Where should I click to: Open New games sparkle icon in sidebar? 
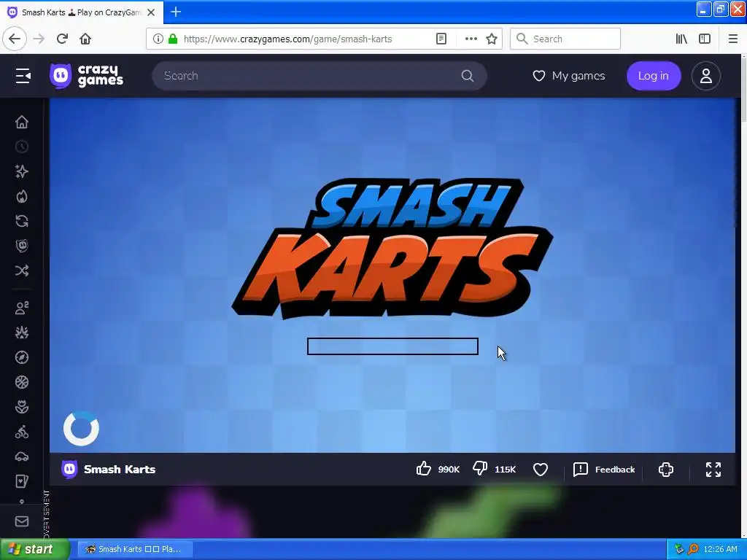pos(22,171)
